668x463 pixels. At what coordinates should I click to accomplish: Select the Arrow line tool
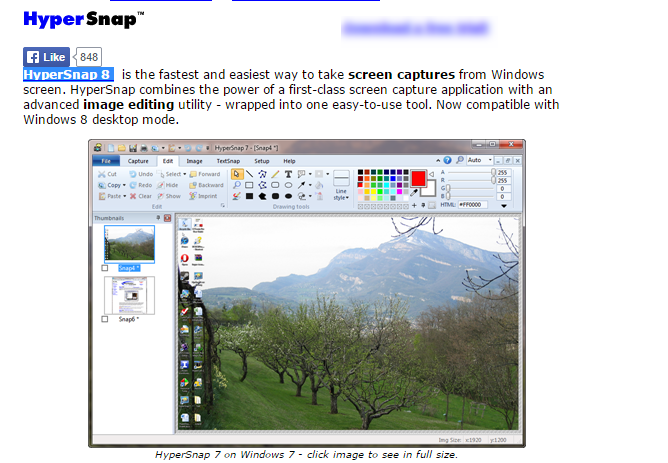(301, 185)
